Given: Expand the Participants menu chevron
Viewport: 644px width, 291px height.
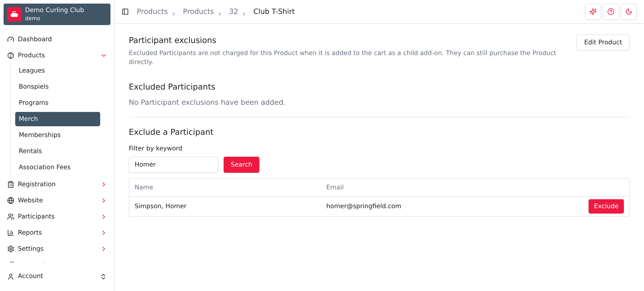Looking at the screenshot, I should click(104, 216).
